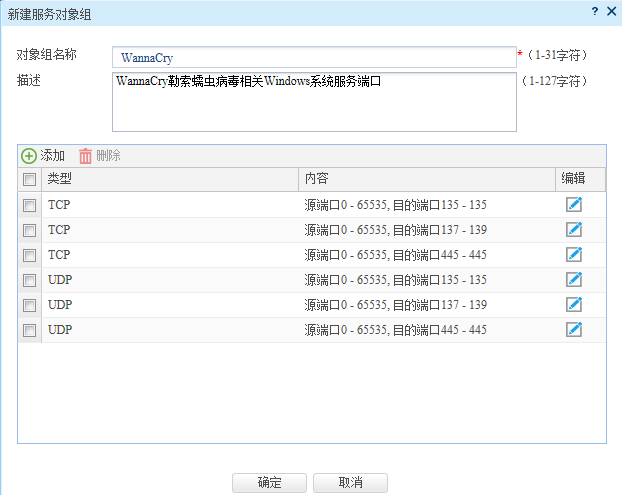Check the UDP port 445 row checkbox
Image resolution: width=622 pixels, height=495 pixels.
[x=29, y=330]
